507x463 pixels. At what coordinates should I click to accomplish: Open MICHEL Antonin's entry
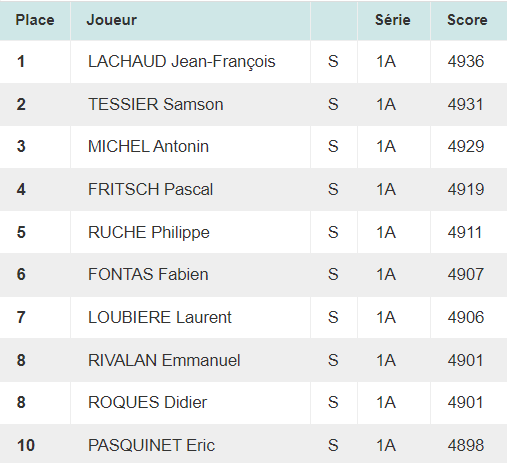148,147
